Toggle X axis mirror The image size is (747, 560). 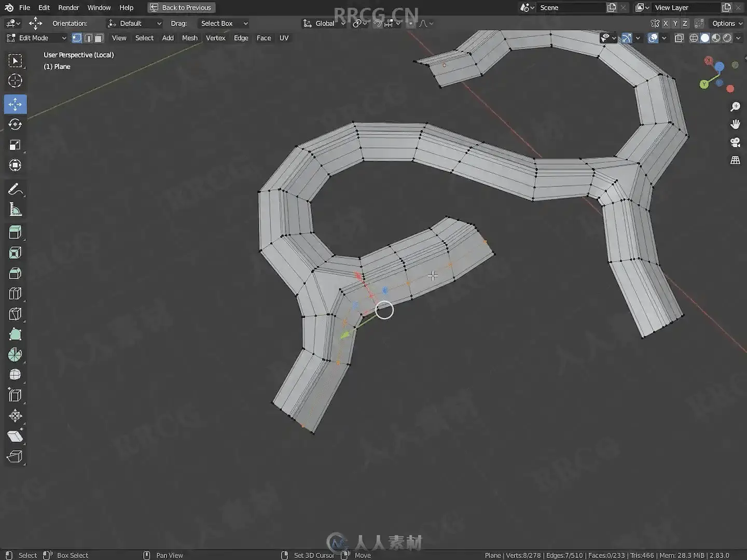click(666, 23)
